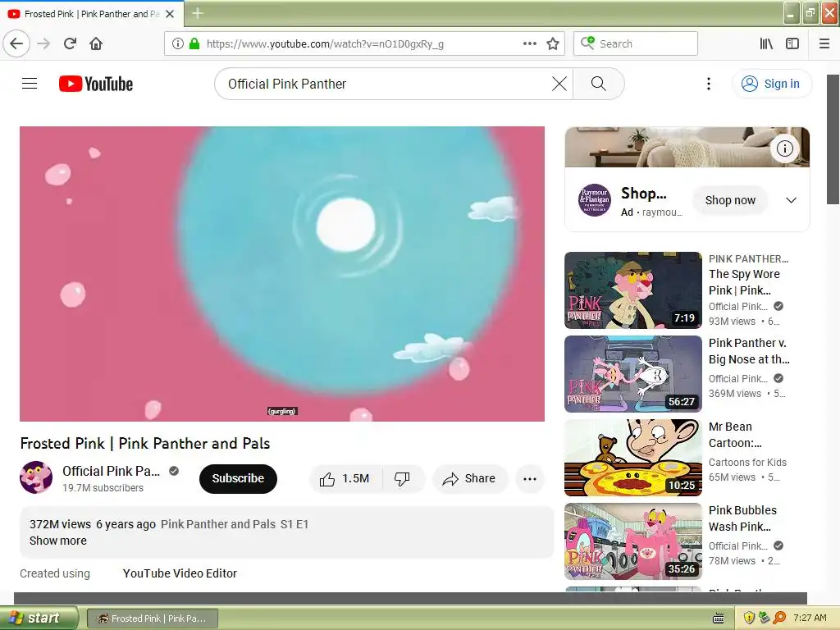Open the YouTube guide hamburger menu
840x630 pixels.
click(x=30, y=84)
